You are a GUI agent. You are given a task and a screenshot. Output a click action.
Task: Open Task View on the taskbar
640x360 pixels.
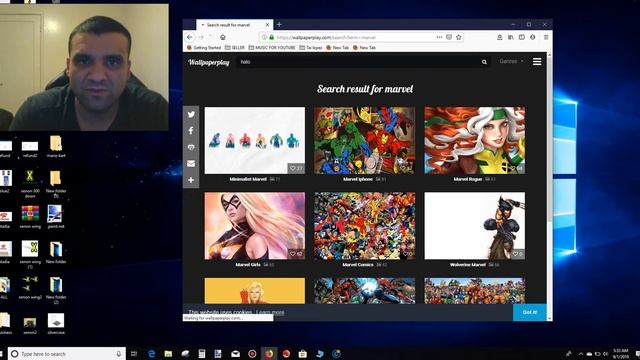(x=134, y=354)
